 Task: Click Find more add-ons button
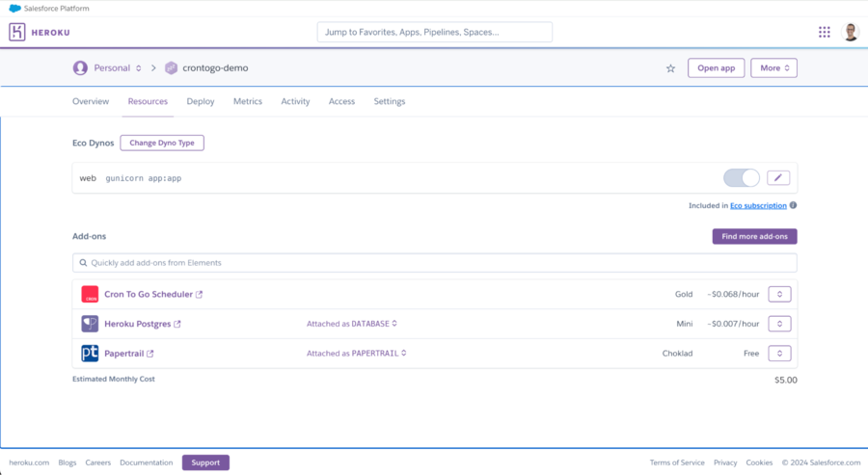tap(754, 236)
